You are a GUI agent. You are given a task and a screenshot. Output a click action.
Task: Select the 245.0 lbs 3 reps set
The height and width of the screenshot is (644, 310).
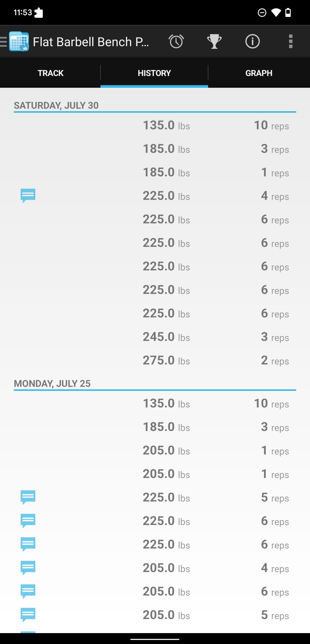pos(215,337)
